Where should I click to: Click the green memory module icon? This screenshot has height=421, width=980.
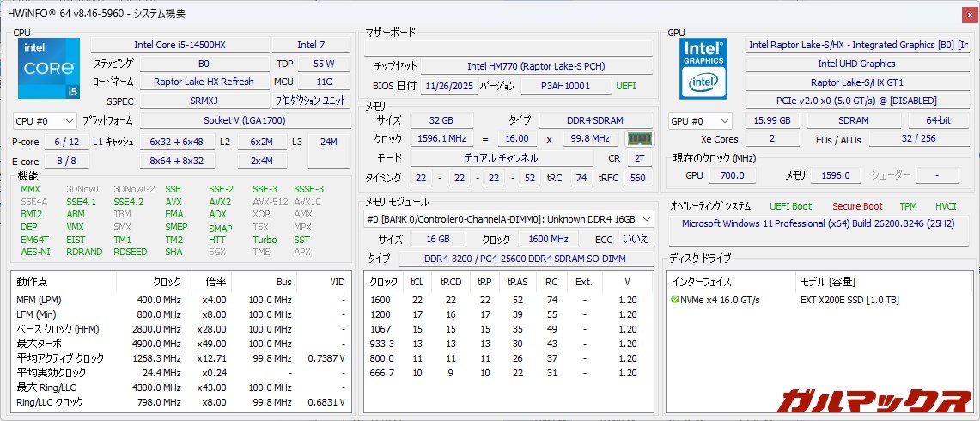[639, 139]
